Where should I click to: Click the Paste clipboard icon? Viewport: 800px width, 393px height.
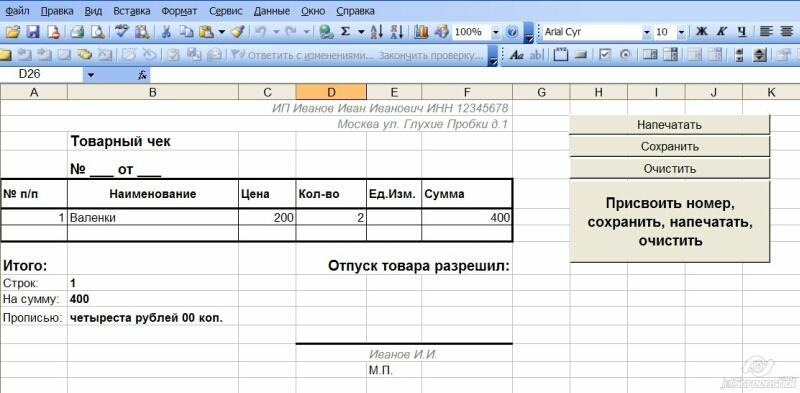[206, 32]
